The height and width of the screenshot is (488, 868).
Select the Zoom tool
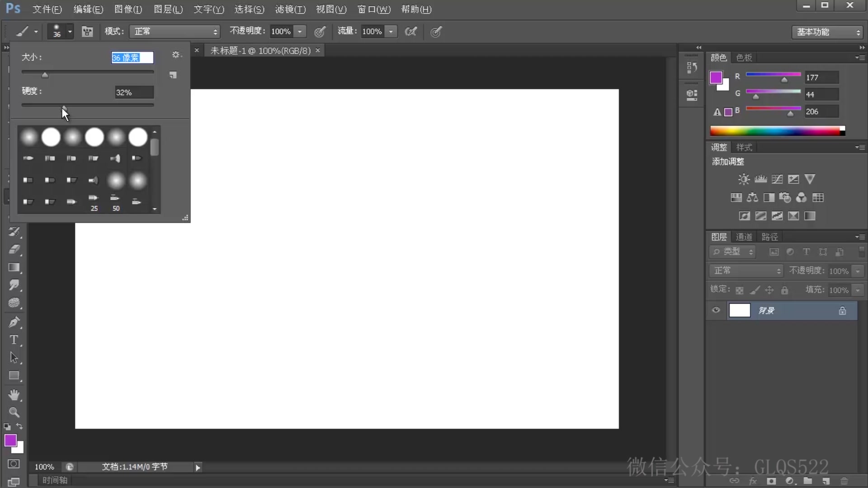pyautogui.click(x=14, y=413)
